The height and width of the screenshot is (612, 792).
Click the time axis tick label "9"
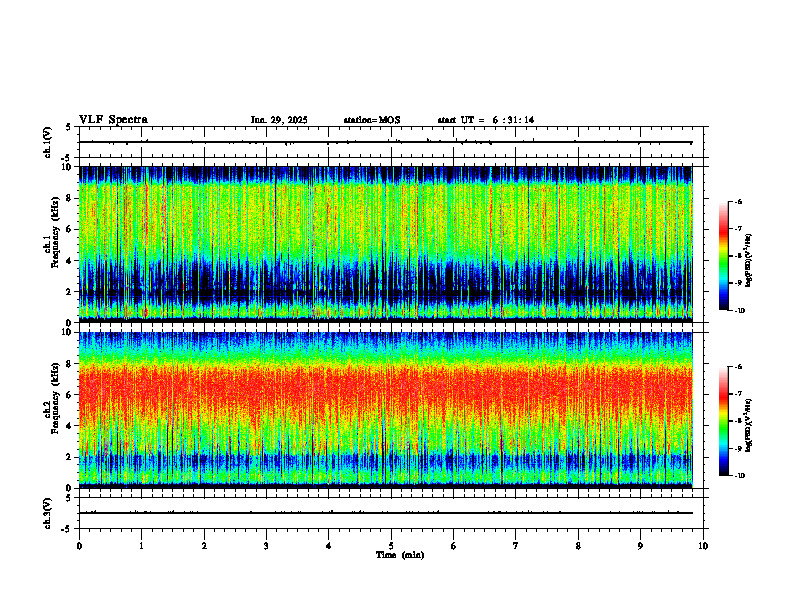pyautogui.click(x=640, y=546)
